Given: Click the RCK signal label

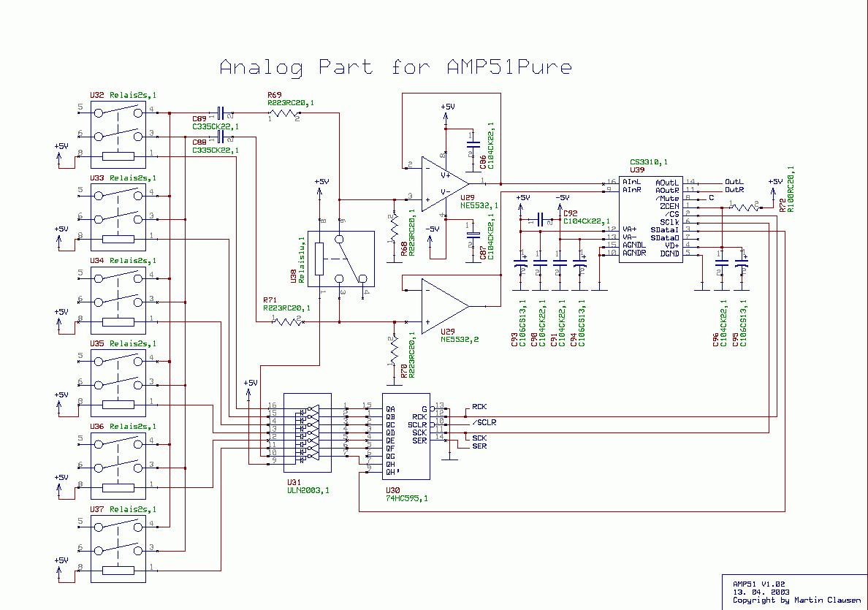Looking at the screenshot, I should [x=479, y=406].
